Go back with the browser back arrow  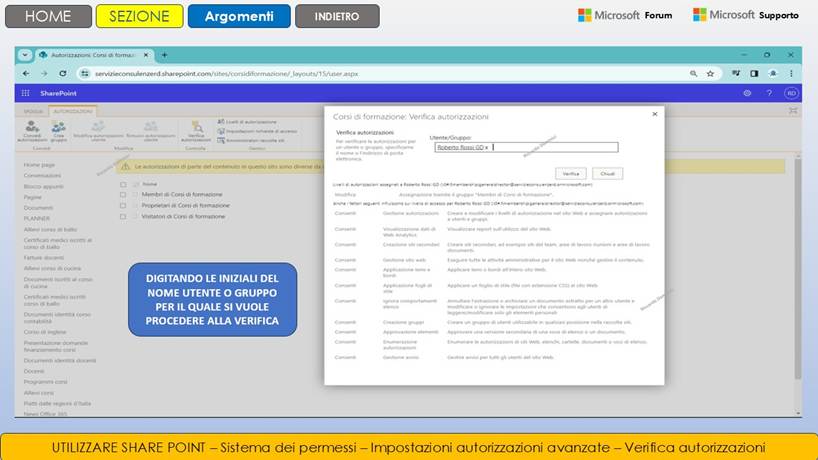click(x=26, y=74)
